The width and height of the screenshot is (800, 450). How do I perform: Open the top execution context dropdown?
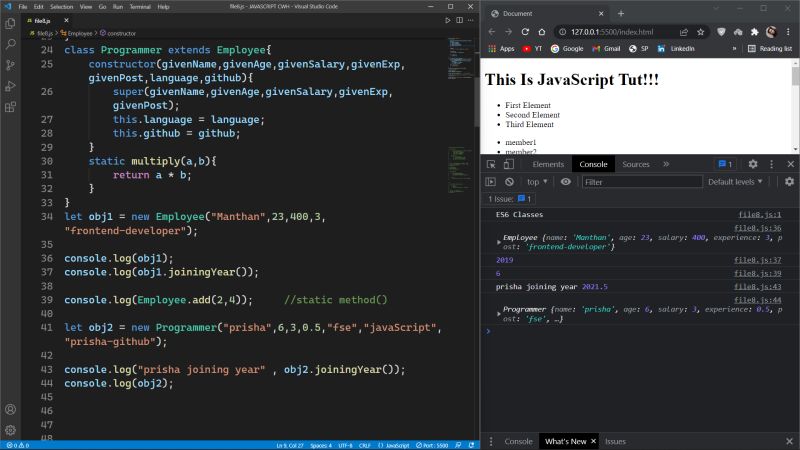pos(537,182)
